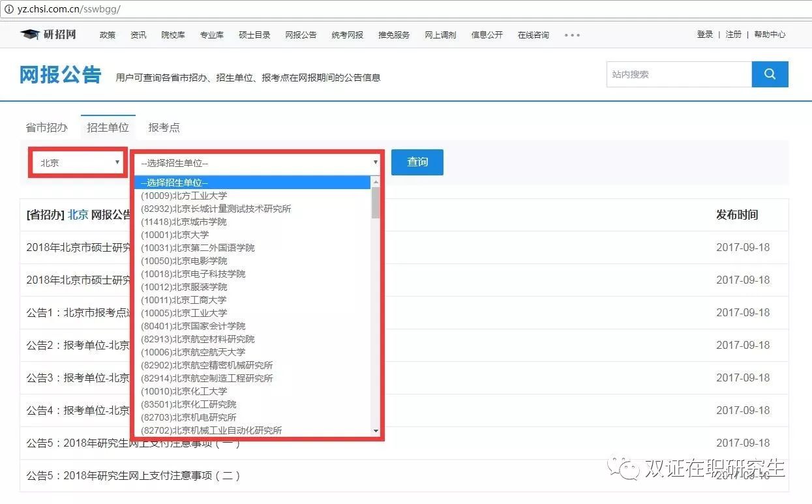Switch to the 报考点 tab
The image size is (812, 504).
click(164, 127)
